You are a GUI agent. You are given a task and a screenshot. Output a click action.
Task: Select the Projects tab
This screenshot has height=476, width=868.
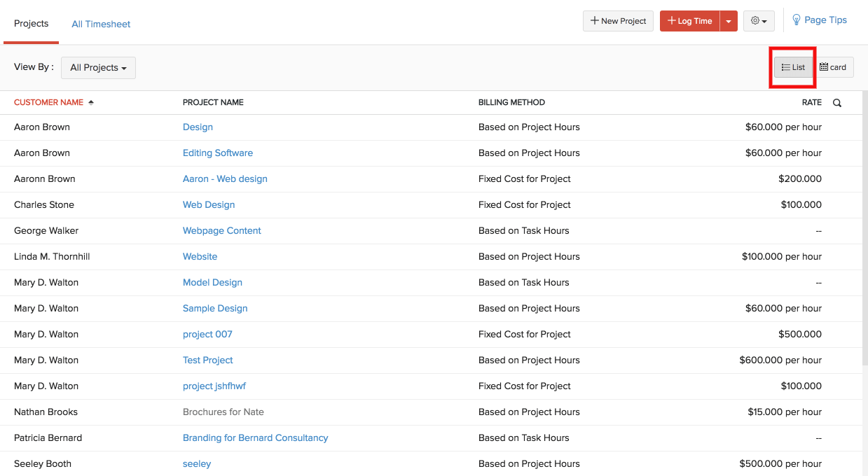pyautogui.click(x=32, y=24)
